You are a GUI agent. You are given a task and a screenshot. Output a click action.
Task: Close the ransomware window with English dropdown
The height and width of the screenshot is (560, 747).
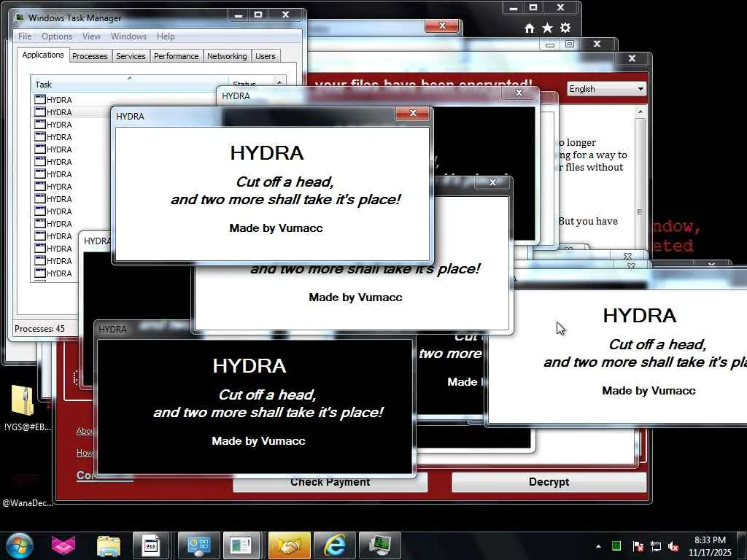[x=632, y=58]
